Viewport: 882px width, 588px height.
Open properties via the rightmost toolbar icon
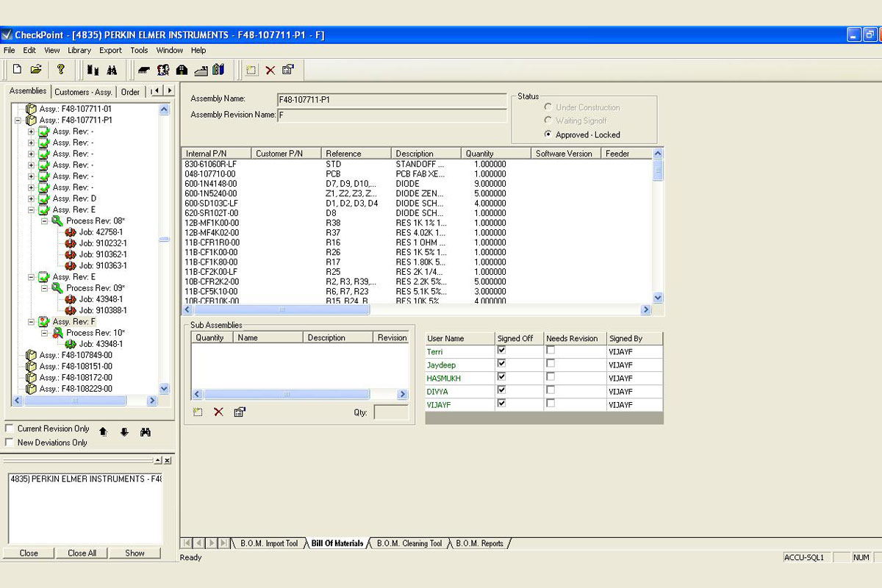288,70
